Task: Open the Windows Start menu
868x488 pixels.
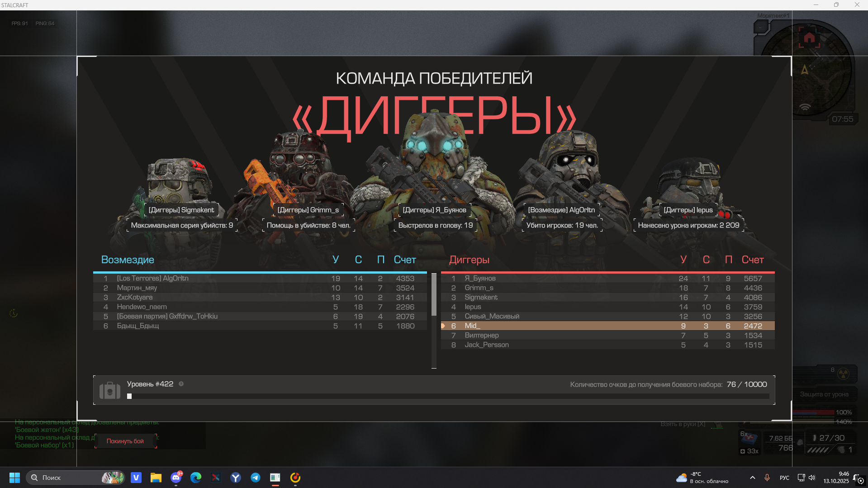Action: (14, 478)
